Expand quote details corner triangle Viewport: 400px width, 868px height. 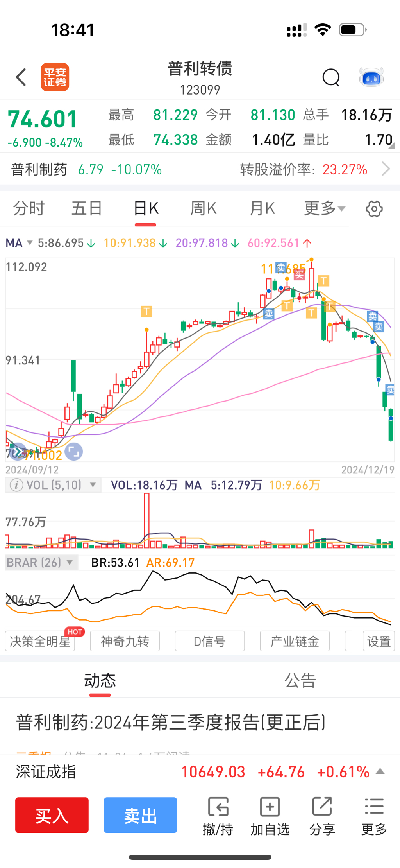point(391,145)
